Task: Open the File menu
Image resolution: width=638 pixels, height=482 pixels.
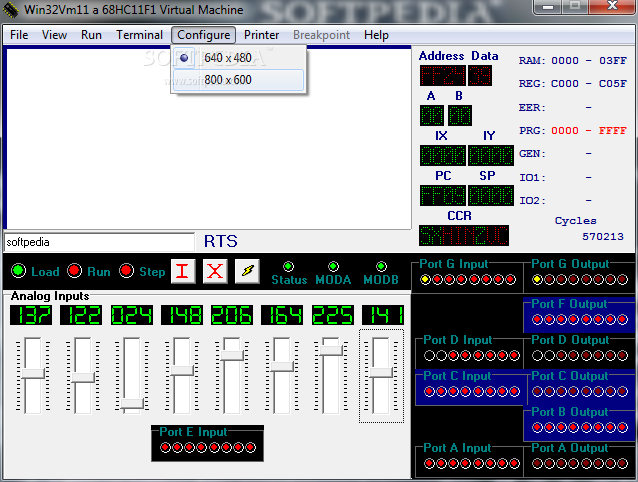Action: 19,35
